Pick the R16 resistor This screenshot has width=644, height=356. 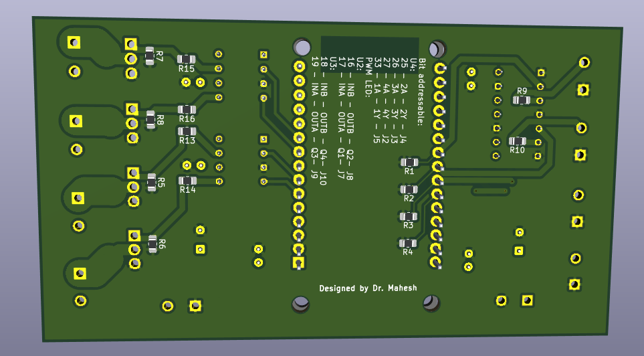click(x=187, y=110)
